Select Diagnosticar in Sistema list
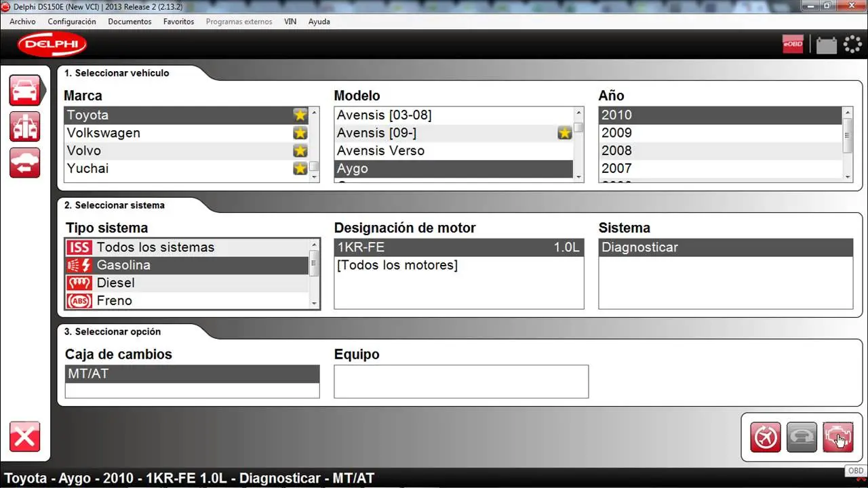Image resolution: width=868 pixels, height=488 pixels. click(x=726, y=247)
